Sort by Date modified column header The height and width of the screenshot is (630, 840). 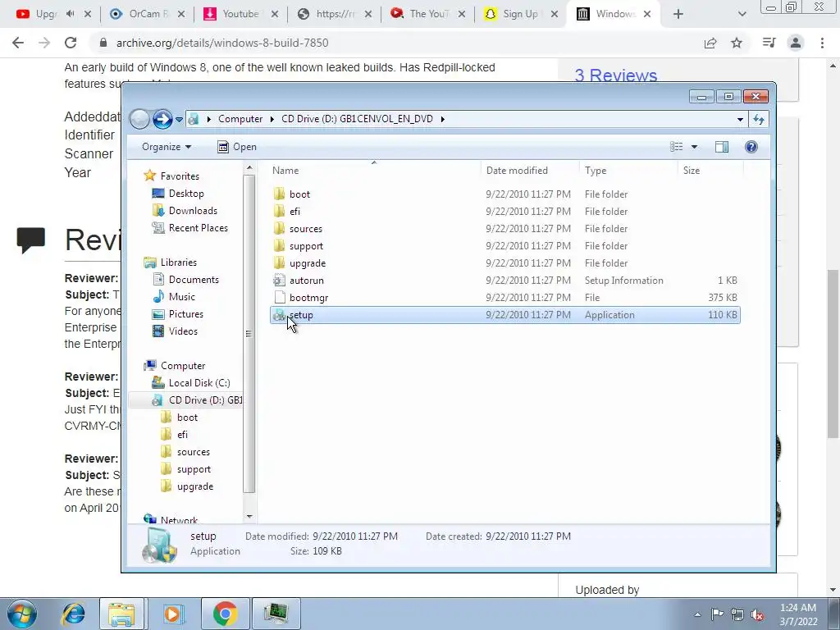(x=530, y=171)
